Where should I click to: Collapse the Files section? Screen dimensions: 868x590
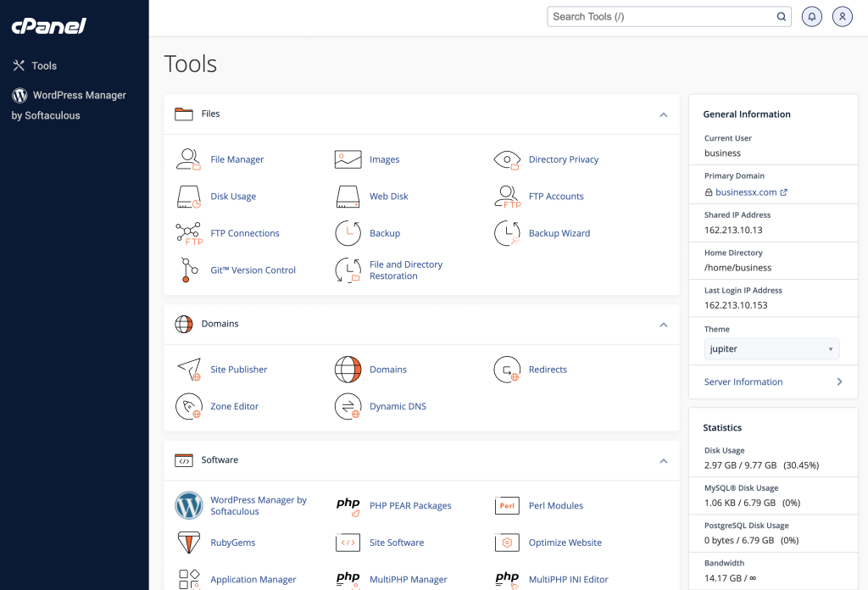tap(664, 114)
